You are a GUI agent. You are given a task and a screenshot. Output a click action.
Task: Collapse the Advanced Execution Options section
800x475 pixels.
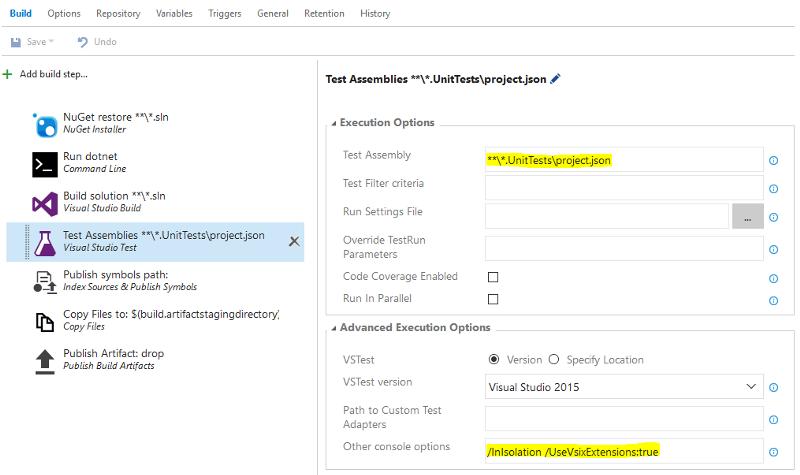334,328
